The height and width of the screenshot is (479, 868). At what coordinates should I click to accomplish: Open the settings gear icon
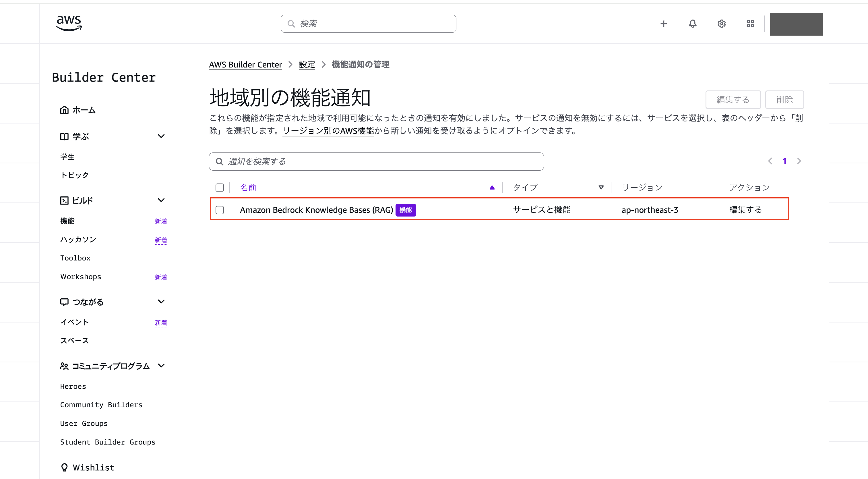tap(721, 24)
